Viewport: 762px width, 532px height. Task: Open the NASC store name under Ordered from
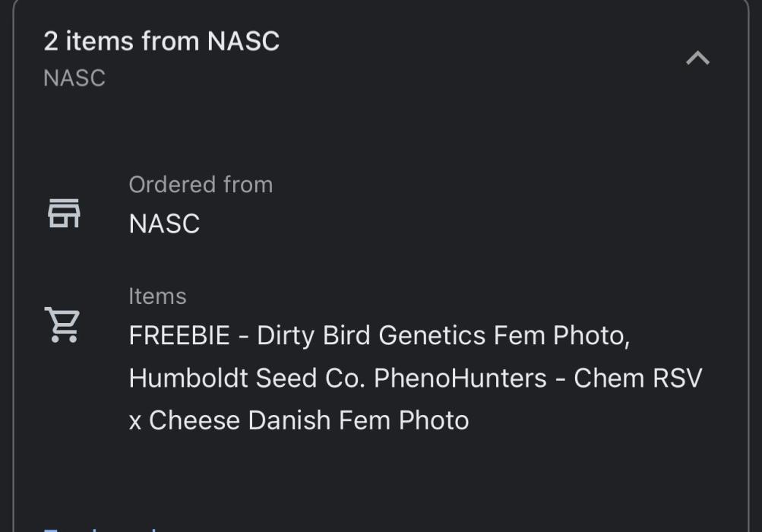(x=164, y=224)
